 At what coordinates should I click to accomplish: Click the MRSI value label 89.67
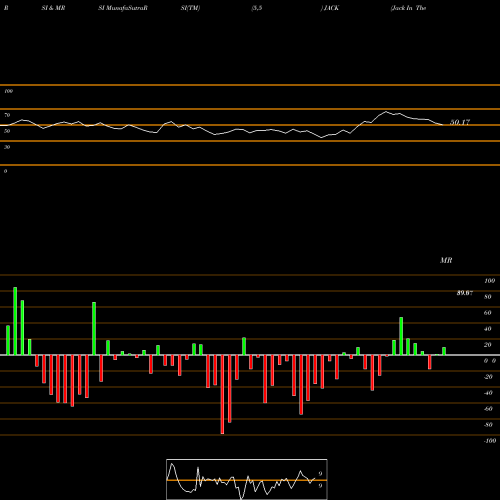(x=465, y=293)
